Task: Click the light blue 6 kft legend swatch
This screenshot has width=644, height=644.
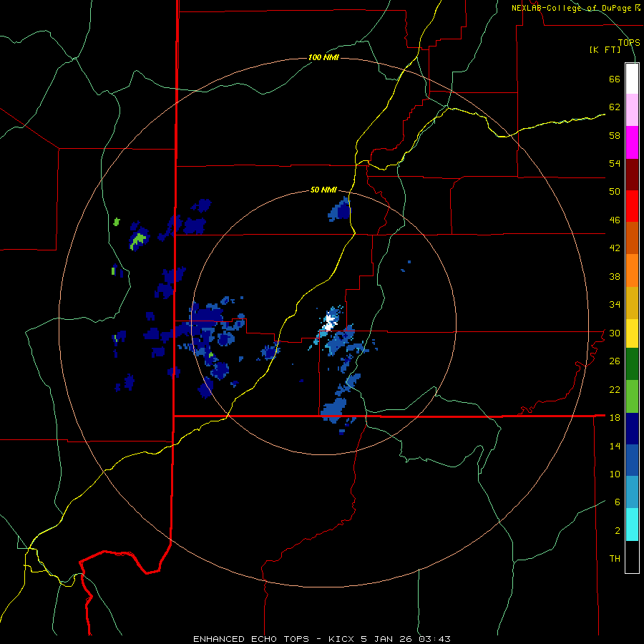Action: click(632, 492)
